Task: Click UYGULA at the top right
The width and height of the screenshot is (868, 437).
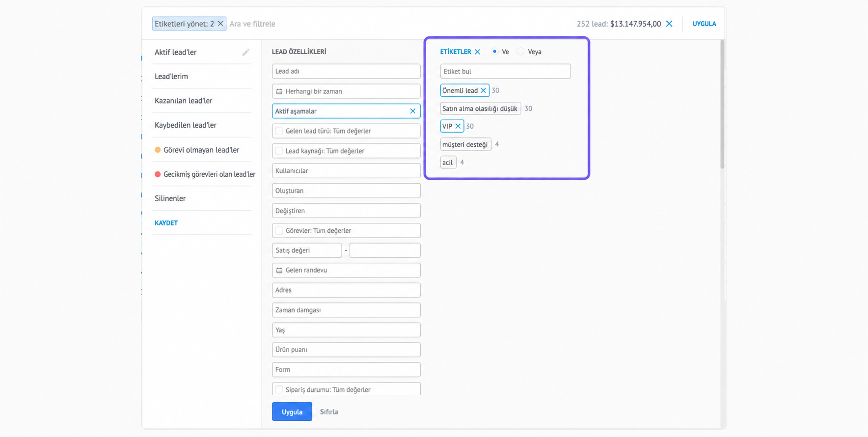Action: point(704,24)
